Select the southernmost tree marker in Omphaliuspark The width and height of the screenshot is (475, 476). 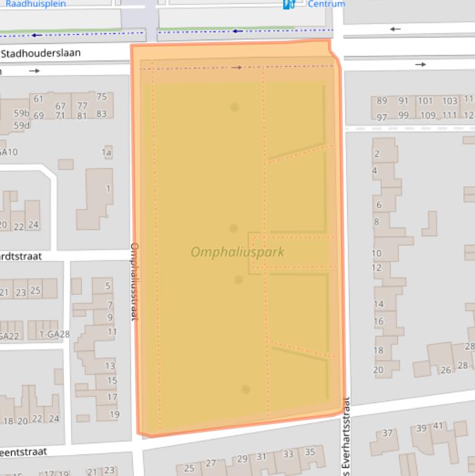(246, 389)
